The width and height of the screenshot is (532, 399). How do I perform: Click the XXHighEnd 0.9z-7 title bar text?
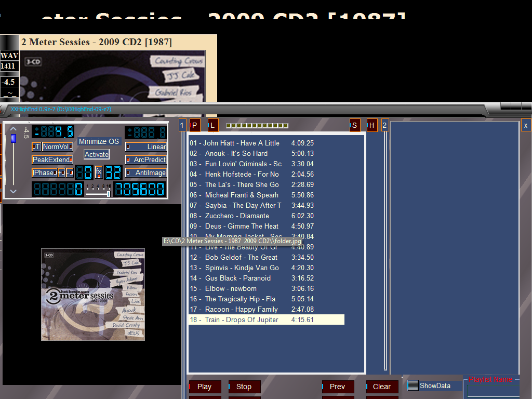pyautogui.click(x=61, y=109)
